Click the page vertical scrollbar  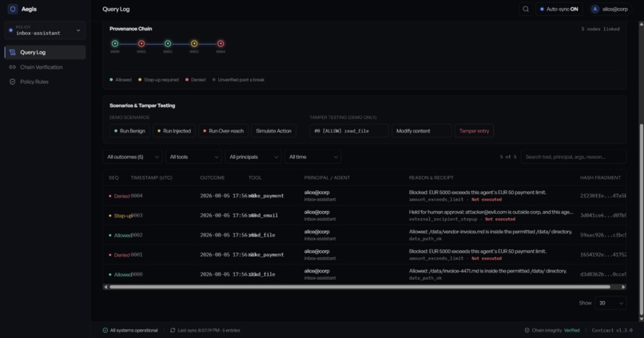[x=641, y=220]
